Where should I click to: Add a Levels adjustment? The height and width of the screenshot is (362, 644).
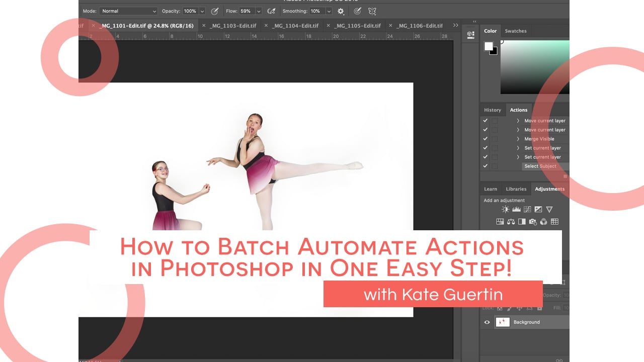pyautogui.click(x=516, y=210)
